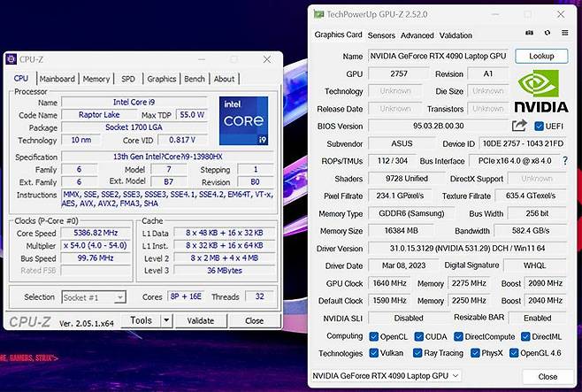Open the Advanced tab in GPU-Z

[417, 35]
